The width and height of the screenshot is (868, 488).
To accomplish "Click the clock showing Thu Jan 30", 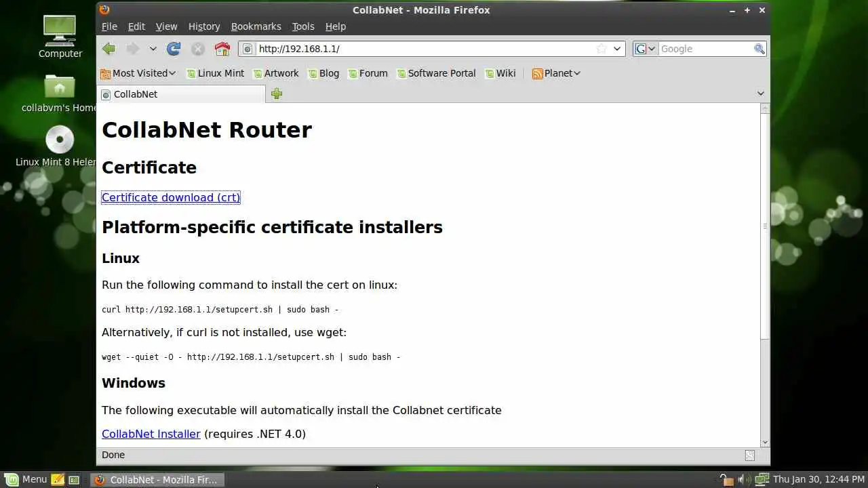I will tap(818, 479).
